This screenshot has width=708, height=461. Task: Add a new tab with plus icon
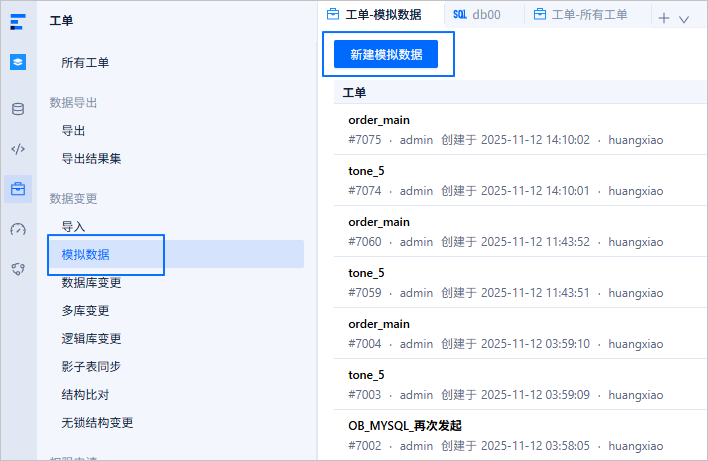pos(663,19)
